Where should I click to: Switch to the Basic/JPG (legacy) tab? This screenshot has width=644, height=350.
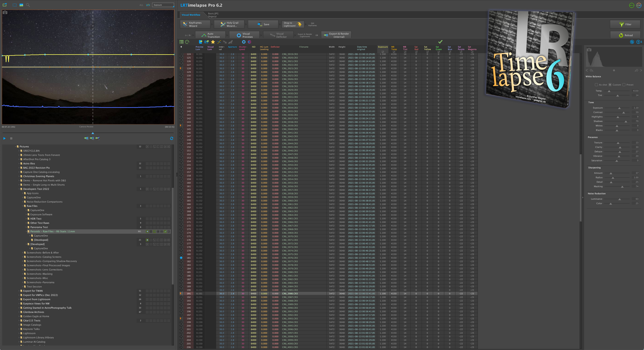pos(213,15)
